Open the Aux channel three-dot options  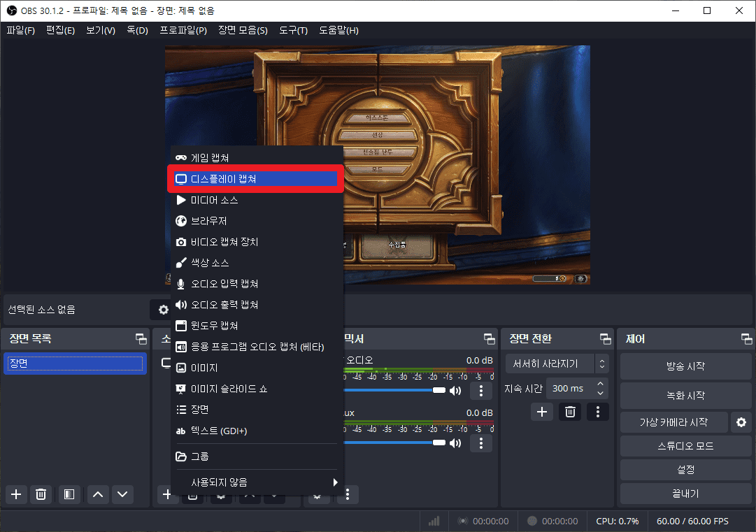480,443
